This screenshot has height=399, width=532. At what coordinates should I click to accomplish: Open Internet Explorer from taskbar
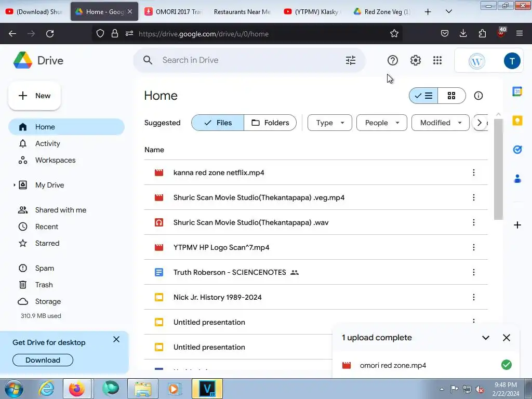tap(46, 389)
